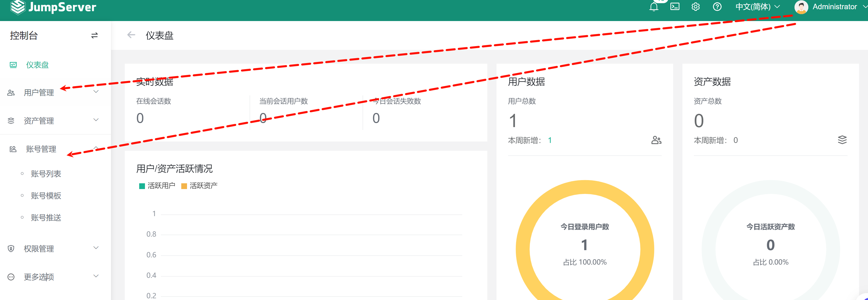This screenshot has width=868, height=300.
Task: Open system settings gear icon
Action: [x=696, y=7]
